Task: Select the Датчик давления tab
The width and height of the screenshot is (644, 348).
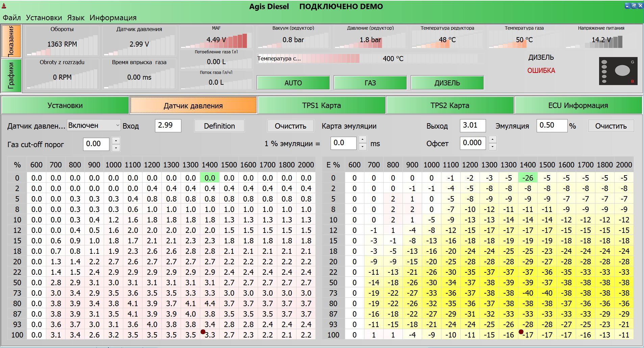Action: click(193, 105)
